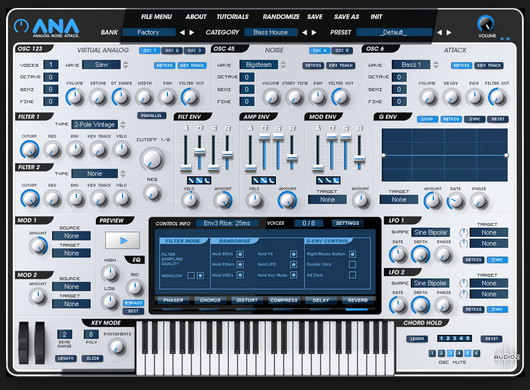The width and height of the screenshot is (530, 390).
Task: Click Save As in the top menu
Action: coord(346,17)
